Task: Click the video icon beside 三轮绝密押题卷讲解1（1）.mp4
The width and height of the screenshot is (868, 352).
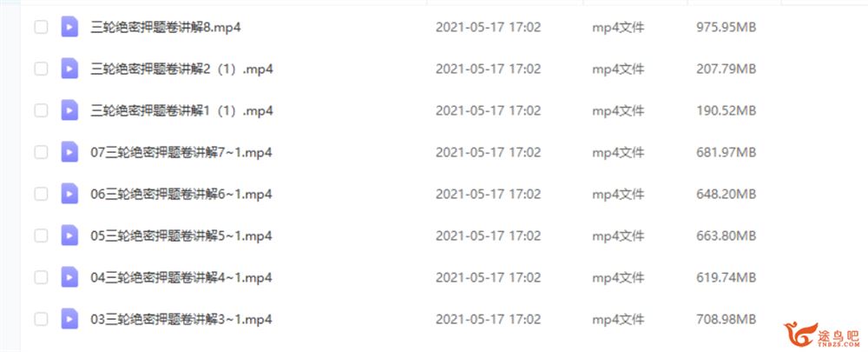Action: point(69,110)
